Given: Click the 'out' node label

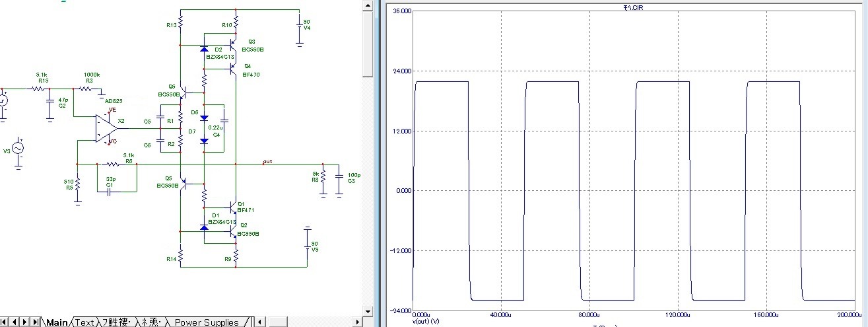Looking at the screenshot, I should (267, 161).
